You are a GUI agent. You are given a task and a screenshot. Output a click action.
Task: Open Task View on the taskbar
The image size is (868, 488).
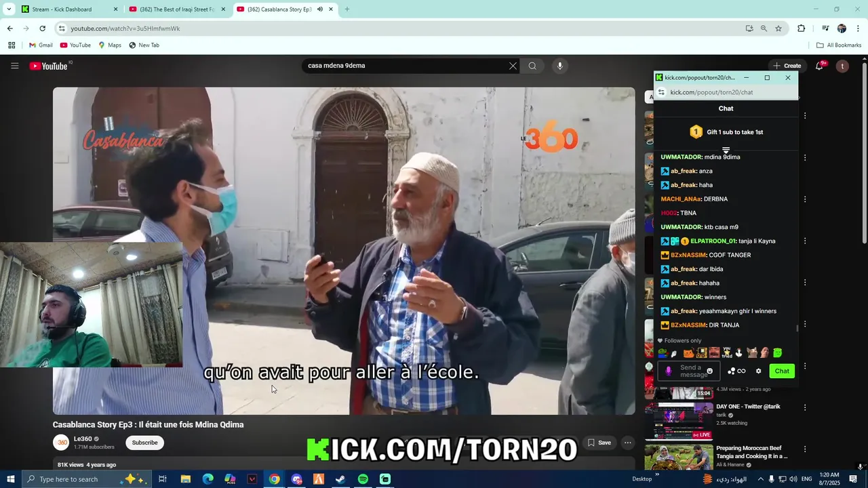tap(163, 479)
